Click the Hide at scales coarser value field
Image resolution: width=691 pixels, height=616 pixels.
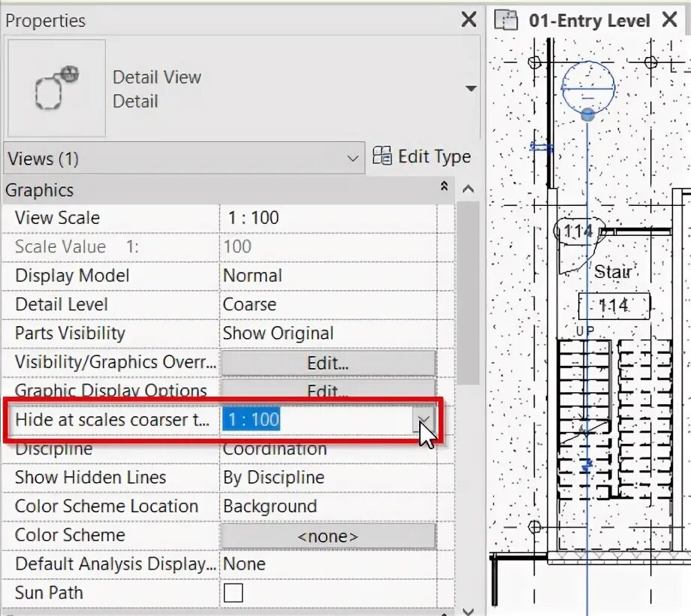coord(317,419)
